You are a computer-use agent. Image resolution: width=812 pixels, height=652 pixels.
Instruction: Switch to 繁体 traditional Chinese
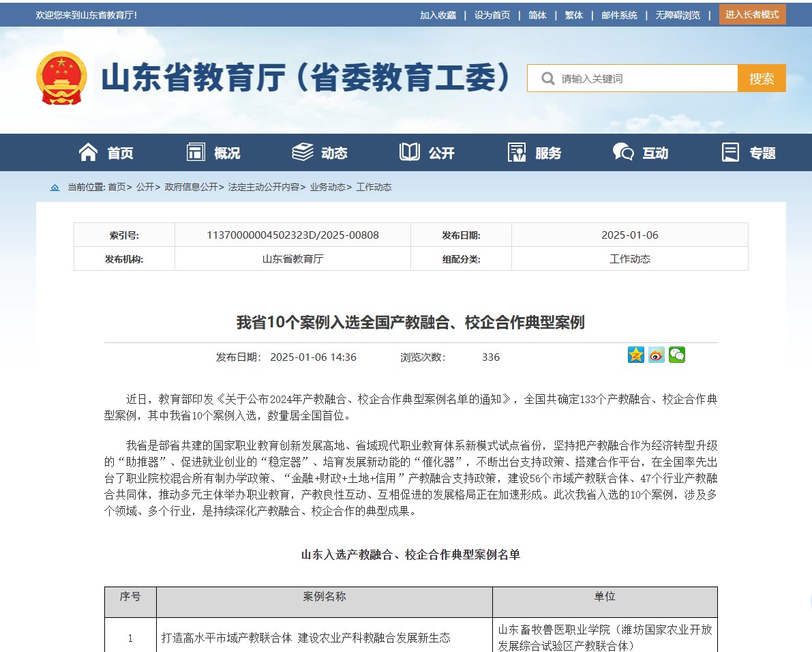coord(574,15)
